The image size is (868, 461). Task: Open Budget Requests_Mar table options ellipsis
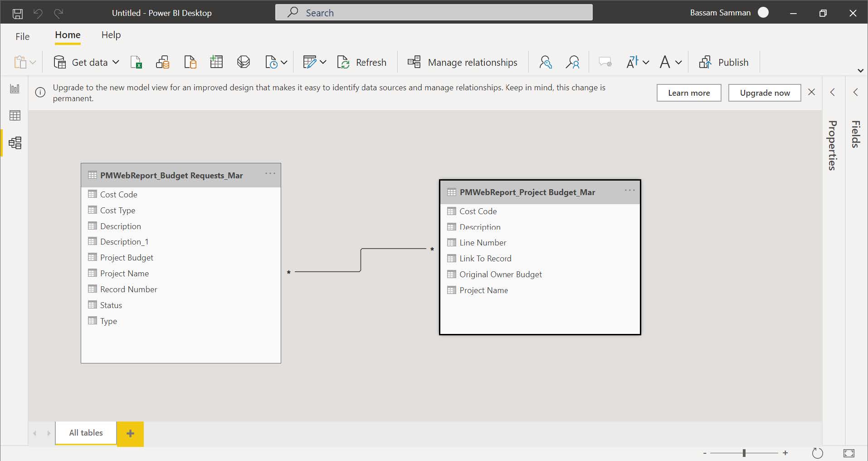(270, 174)
